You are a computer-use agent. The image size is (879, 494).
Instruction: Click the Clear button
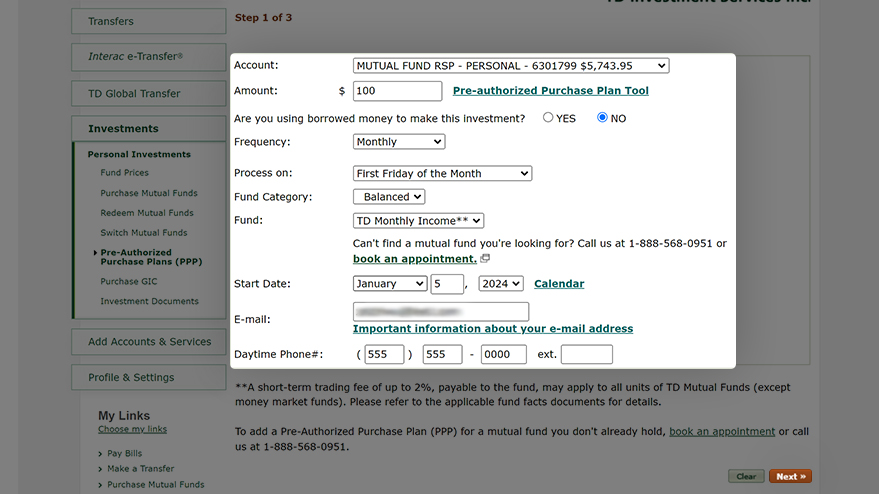746,476
